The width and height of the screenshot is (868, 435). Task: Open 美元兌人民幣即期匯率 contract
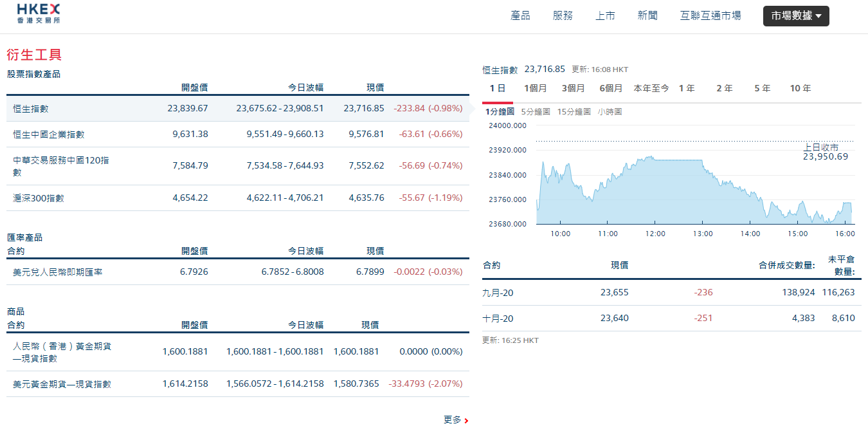click(x=58, y=272)
